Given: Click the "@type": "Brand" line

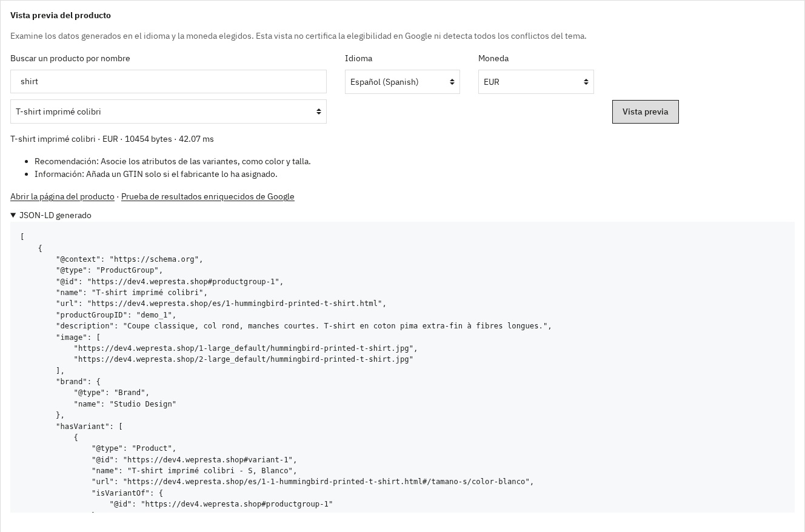Looking at the screenshot, I should [x=112, y=393].
